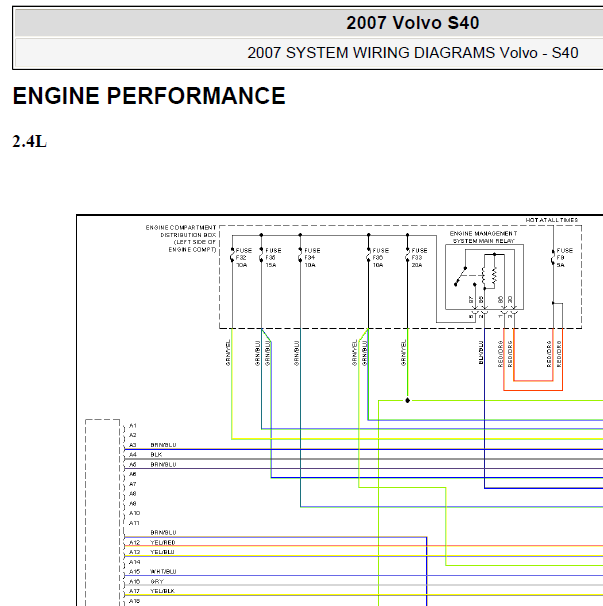Click the 'ENGINE COMPARTMENT DISTRIBUTION BOX' label
The height and width of the screenshot is (606, 603).
pos(181,231)
